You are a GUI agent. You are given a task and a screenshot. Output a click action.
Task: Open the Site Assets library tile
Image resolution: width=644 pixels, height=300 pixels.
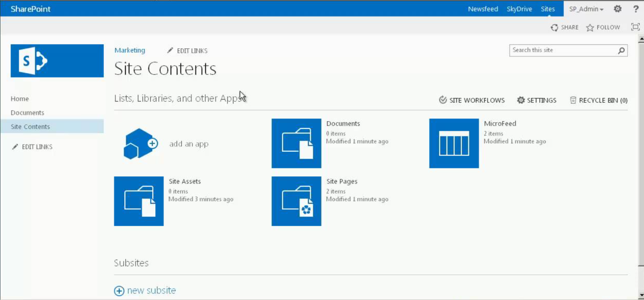click(139, 201)
